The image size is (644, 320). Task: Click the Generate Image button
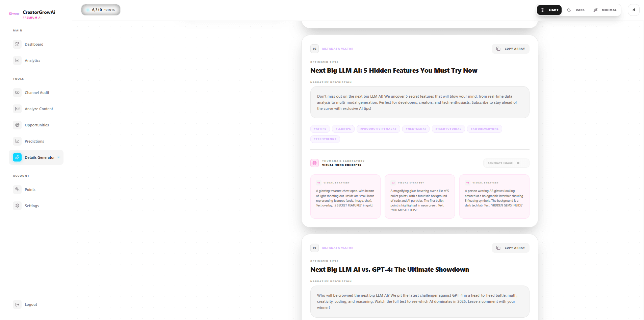tap(506, 163)
